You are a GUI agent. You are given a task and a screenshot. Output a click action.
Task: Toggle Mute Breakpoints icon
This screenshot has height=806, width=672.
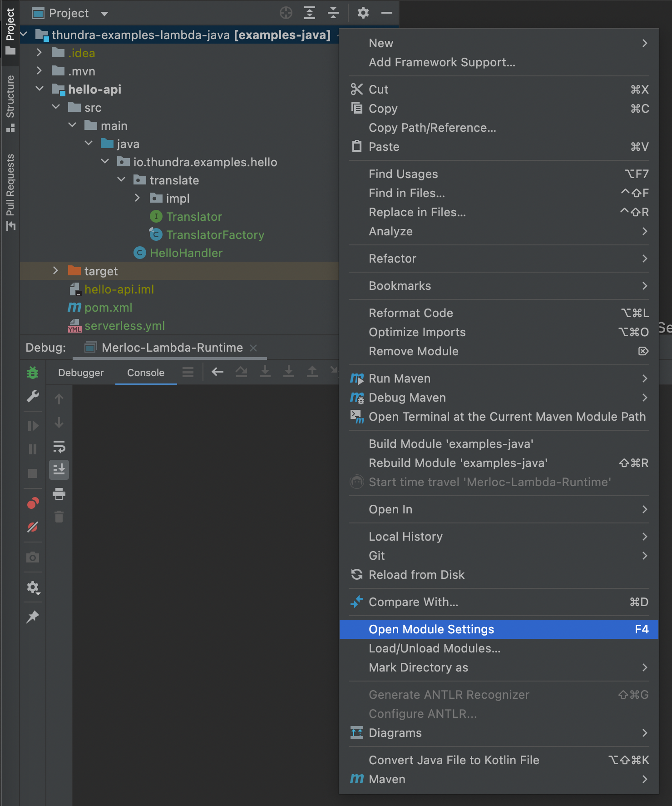pos(33,527)
